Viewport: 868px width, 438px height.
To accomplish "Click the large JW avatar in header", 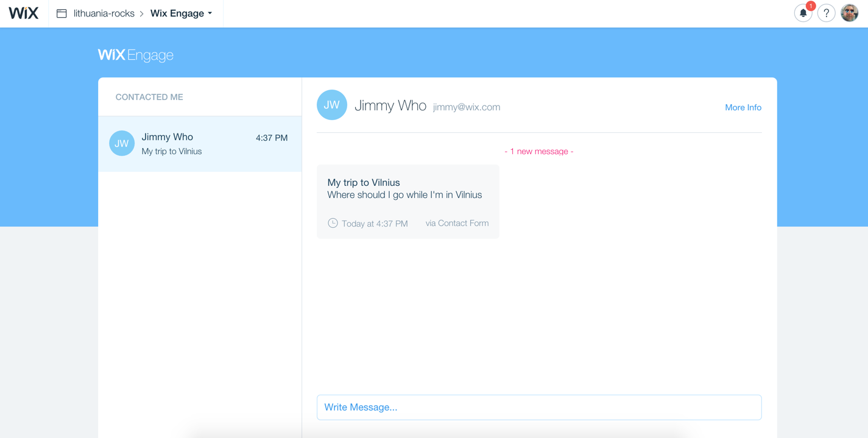I will 332,105.
